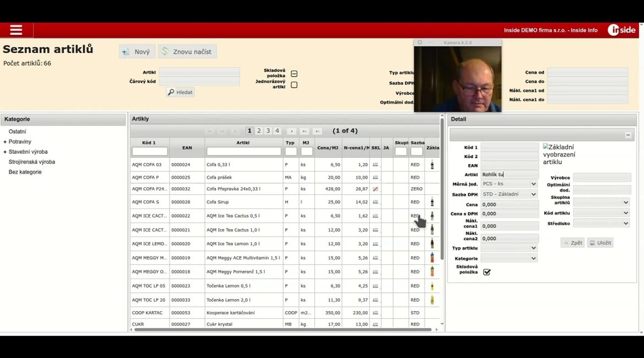
Task: Click the Nový new article button
Action: point(137,52)
